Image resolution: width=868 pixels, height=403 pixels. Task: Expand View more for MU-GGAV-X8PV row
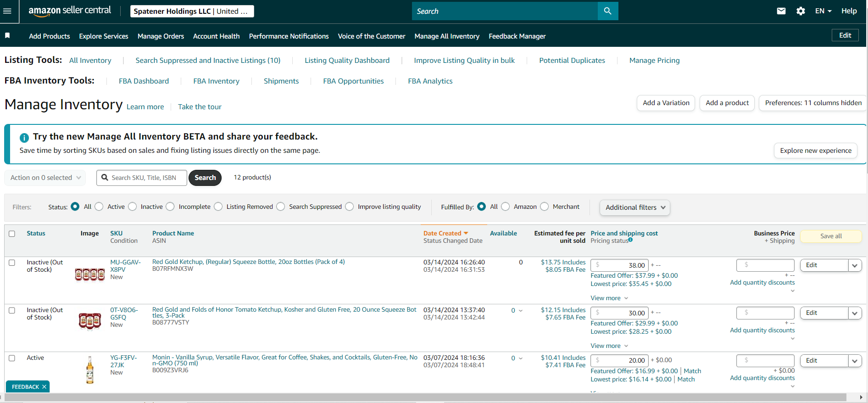[609, 298]
